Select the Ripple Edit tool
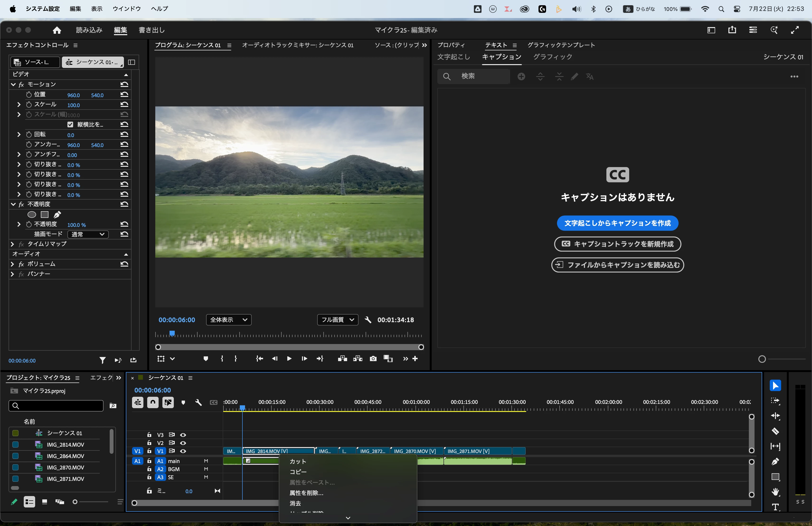This screenshot has height=526, width=812. tap(775, 416)
